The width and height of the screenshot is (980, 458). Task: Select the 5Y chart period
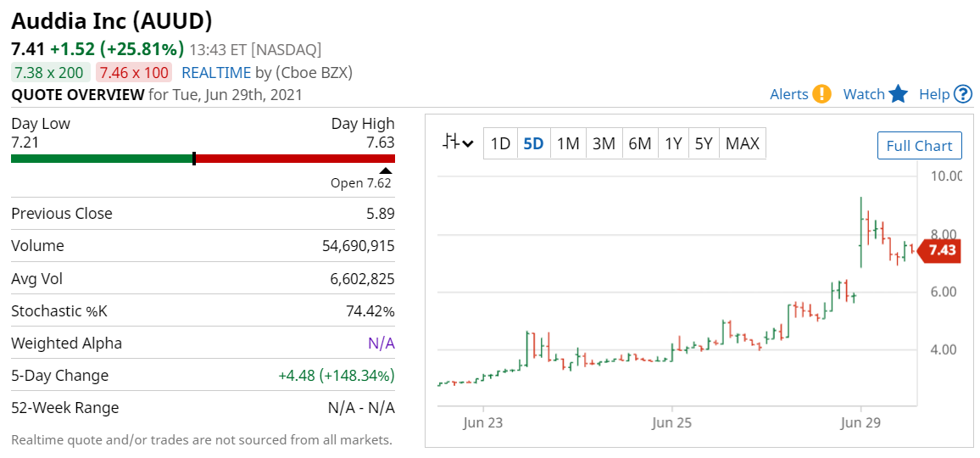tap(704, 144)
